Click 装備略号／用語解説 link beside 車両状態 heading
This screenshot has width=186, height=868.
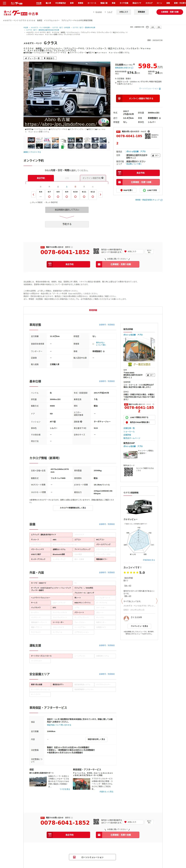coord(107,324)
